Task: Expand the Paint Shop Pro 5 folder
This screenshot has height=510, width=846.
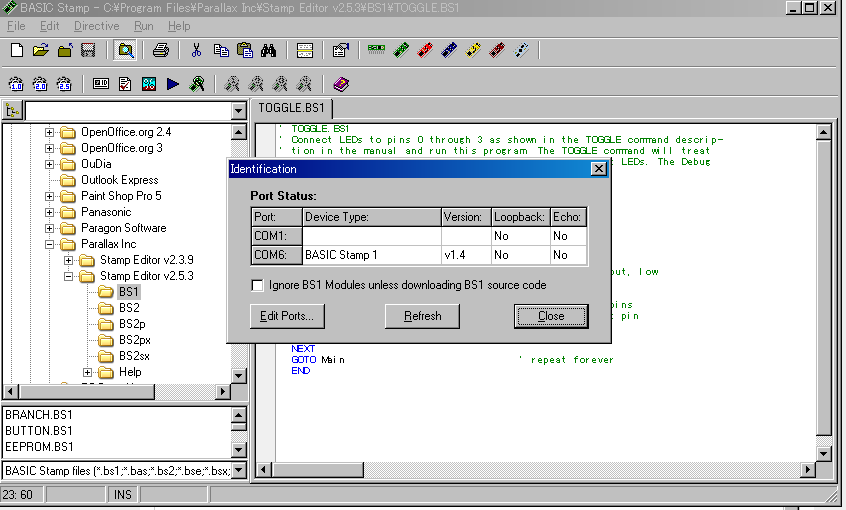Action: click(x=49, y=196)
